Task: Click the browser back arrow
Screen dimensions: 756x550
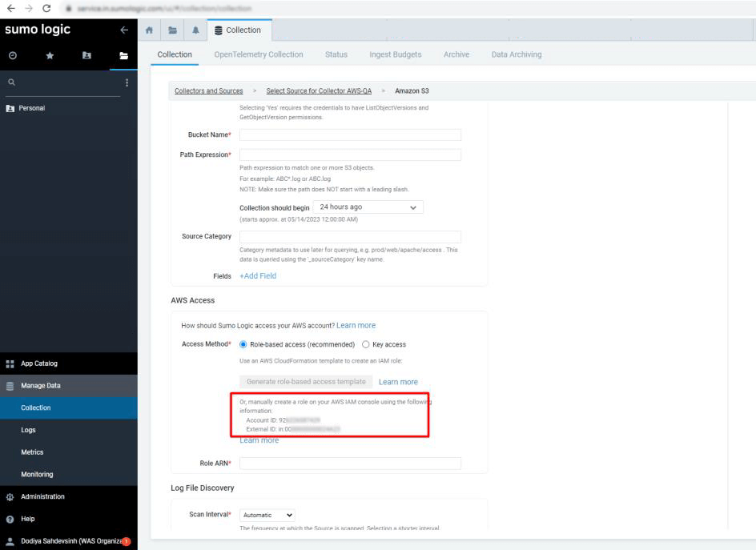Action: click(x=10, y=8)
